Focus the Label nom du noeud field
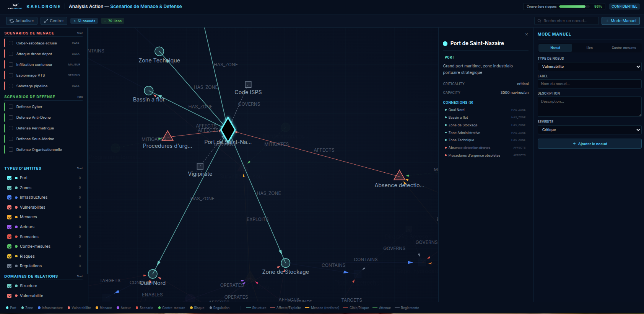 coord(589,84)
